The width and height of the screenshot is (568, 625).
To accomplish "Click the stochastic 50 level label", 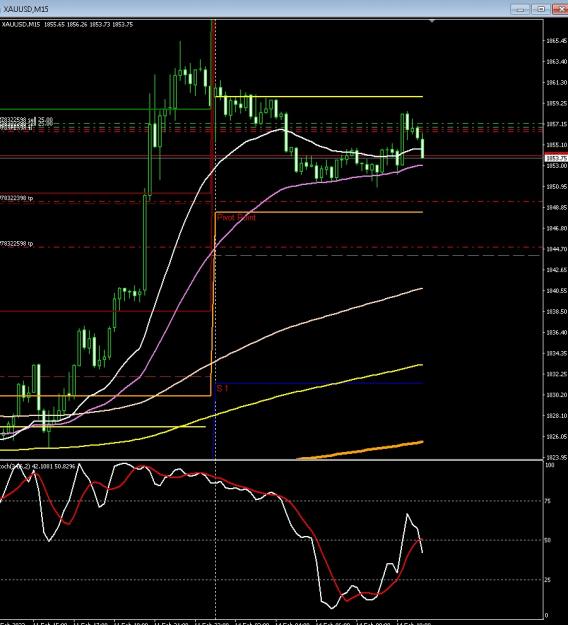I will pyautogui.click(x=548, y=540).
